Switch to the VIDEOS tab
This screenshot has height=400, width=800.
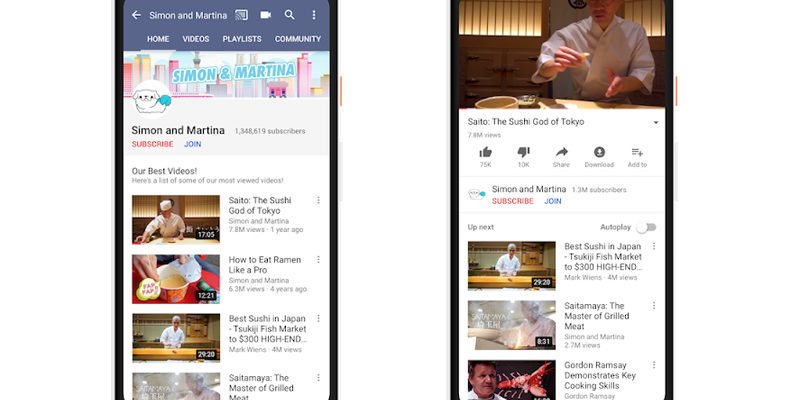[196, 39]
